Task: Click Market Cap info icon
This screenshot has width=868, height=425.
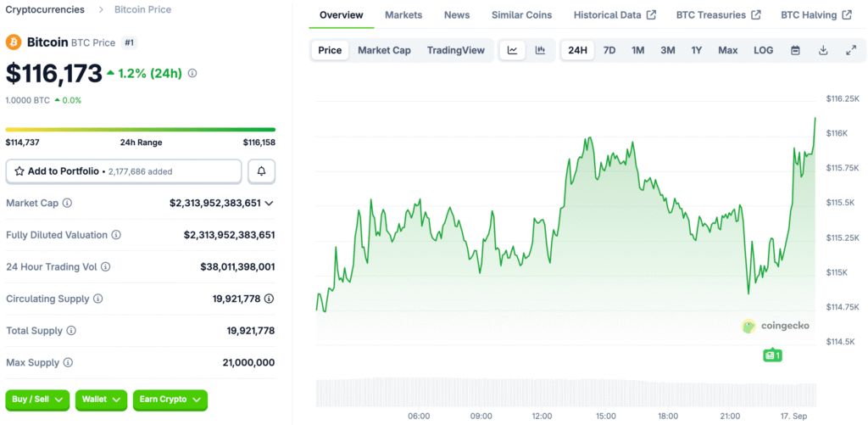Action: (67, 204)
